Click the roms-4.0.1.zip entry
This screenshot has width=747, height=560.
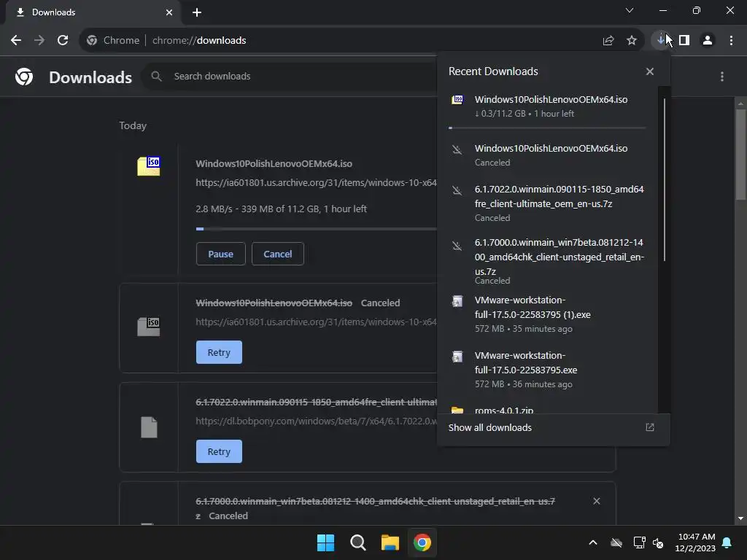click(x=547, y=410)
